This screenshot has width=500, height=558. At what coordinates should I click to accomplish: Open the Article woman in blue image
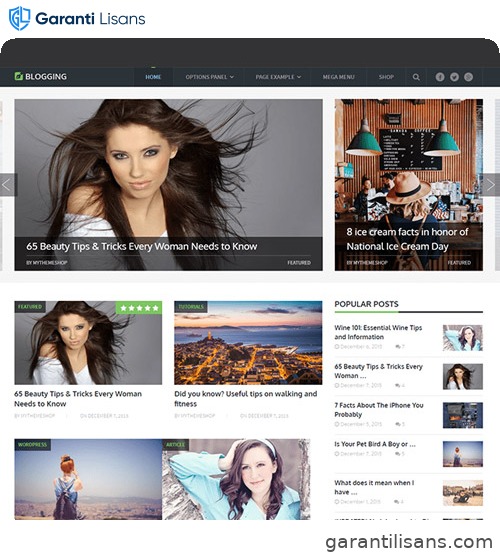[x=236, y=479]
